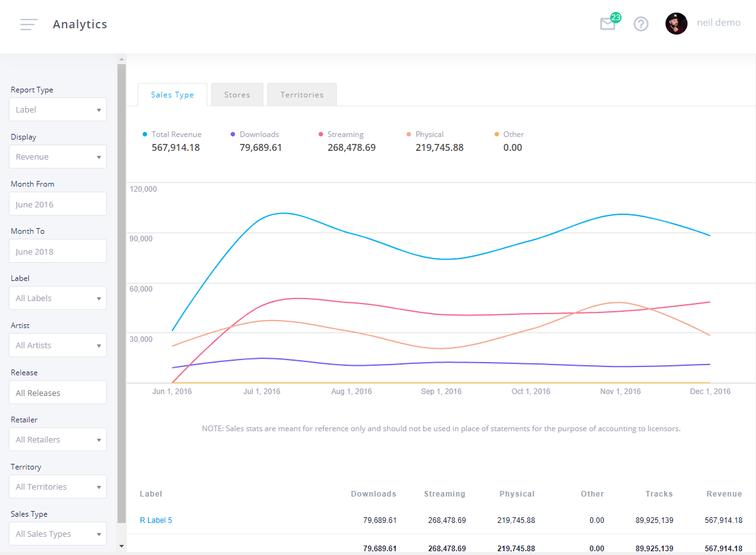
Task: Click the Month From input field
Action: 57,204
